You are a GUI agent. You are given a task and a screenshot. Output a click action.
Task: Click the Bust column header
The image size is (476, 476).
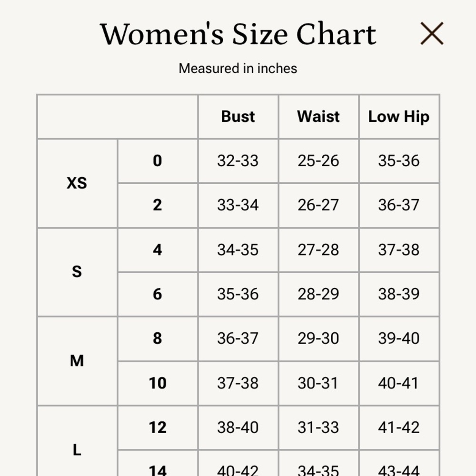point(238,117)
